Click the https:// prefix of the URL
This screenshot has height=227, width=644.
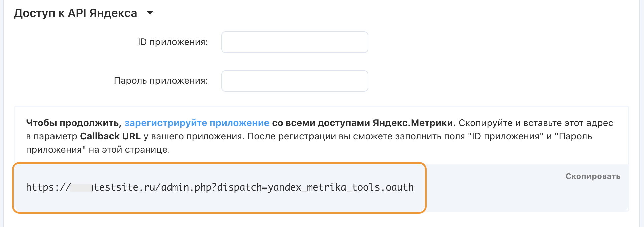coord(48,187)
